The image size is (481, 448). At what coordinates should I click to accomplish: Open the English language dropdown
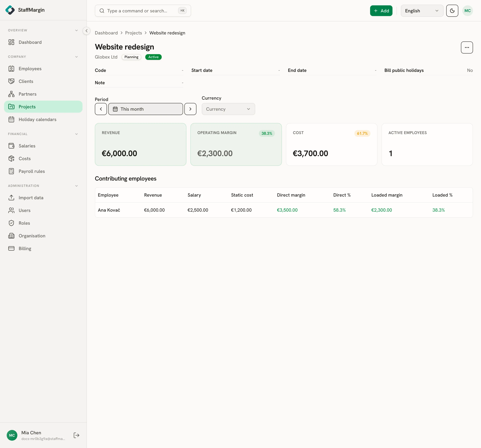coord(422,11)
